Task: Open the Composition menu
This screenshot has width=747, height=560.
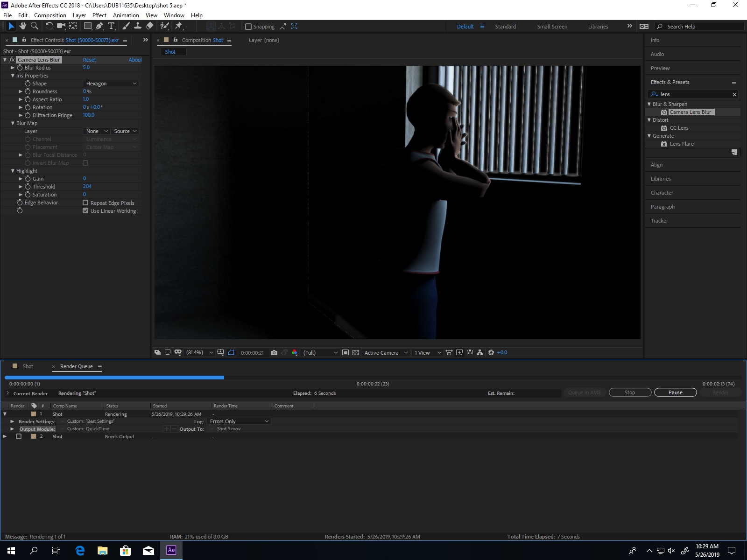Action: click(50, 15)
